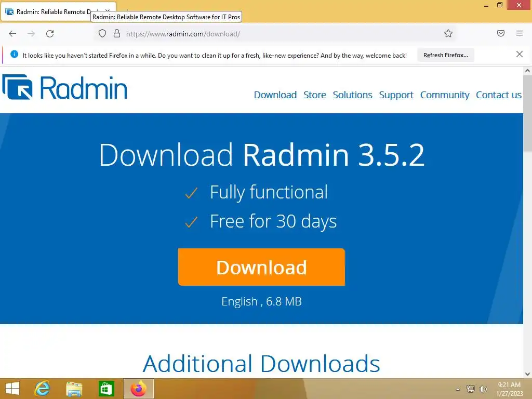Viewport: 532px width, 399px height.
Task: View site security via padlock icon
Action: 117,34
